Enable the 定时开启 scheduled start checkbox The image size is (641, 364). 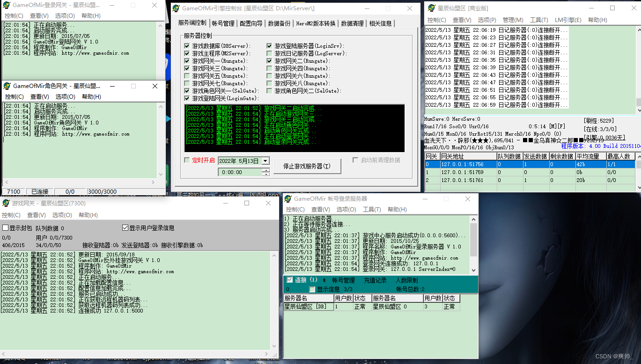pos(187,160)
